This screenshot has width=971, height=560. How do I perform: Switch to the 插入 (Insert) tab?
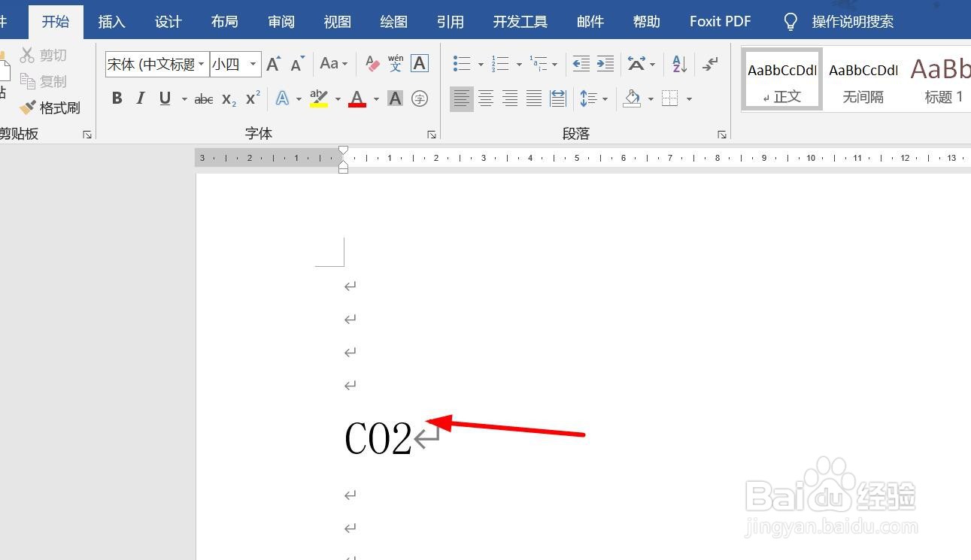(111, 21)
